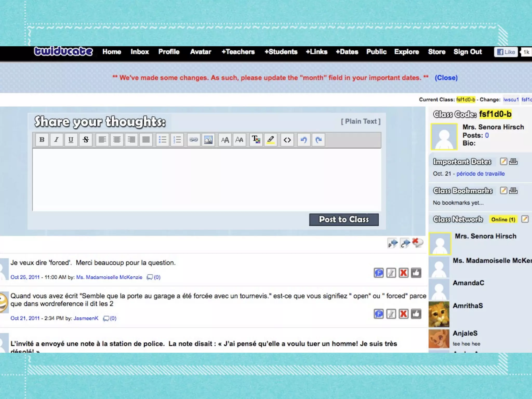Toggle strikethrough text formatting

[x=86, y=140]
